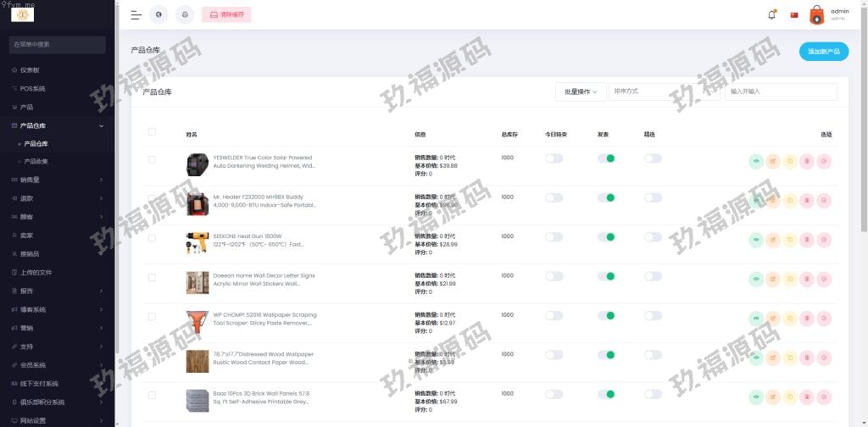Enable 精选 switch for SEEKONE Heat Gun

[652, 237]
